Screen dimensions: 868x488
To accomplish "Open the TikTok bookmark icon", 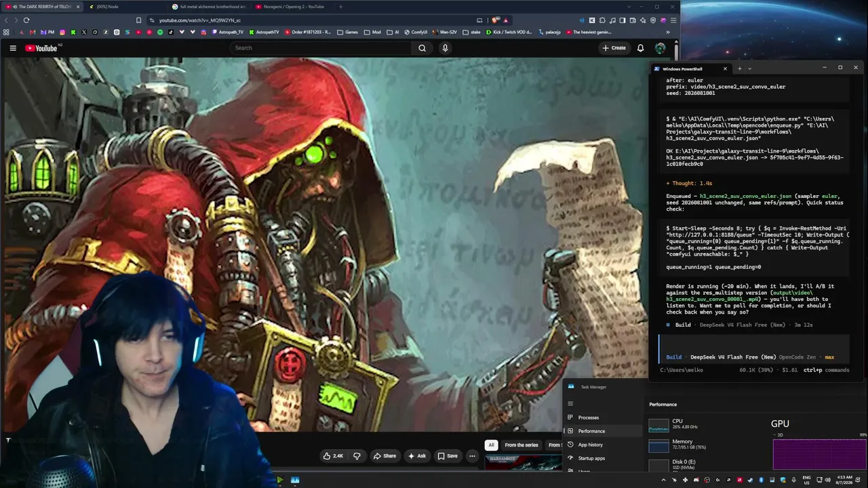I will [x=171, y=32].
